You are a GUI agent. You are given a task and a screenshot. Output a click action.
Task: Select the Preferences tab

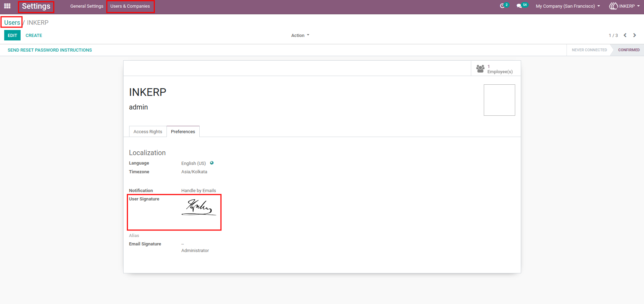183,131
